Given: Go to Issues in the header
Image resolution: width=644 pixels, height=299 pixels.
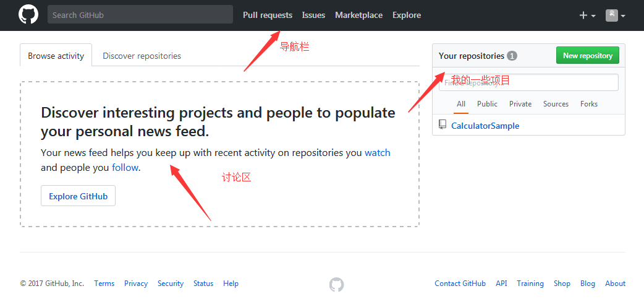Looking at the screenshot, I should tap(313, 15).
